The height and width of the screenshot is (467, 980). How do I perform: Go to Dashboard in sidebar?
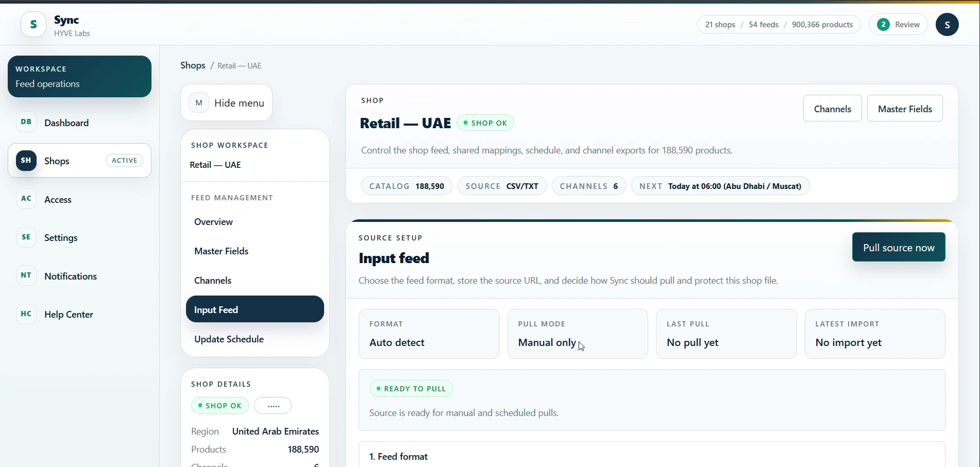(79, 123)
